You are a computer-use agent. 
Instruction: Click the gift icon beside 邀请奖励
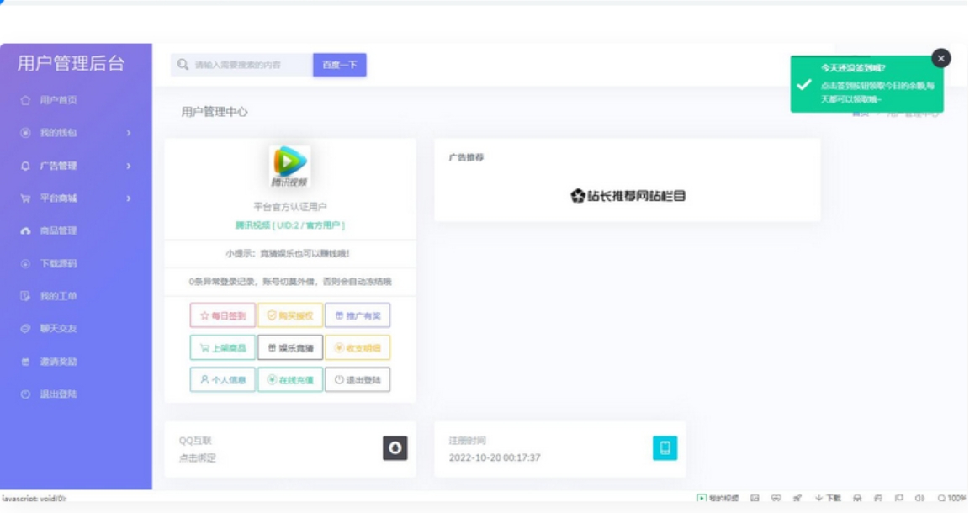click(x=25, y=362)
